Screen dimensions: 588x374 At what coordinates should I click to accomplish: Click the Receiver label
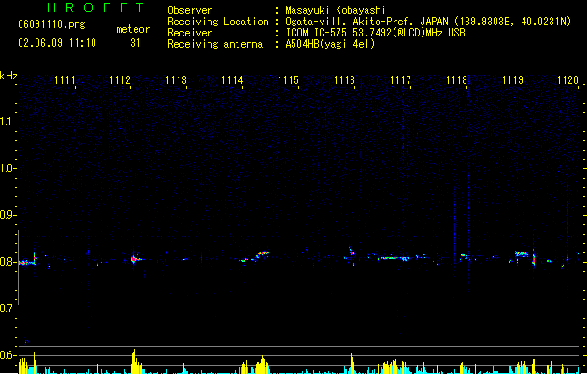pos(190,33)
